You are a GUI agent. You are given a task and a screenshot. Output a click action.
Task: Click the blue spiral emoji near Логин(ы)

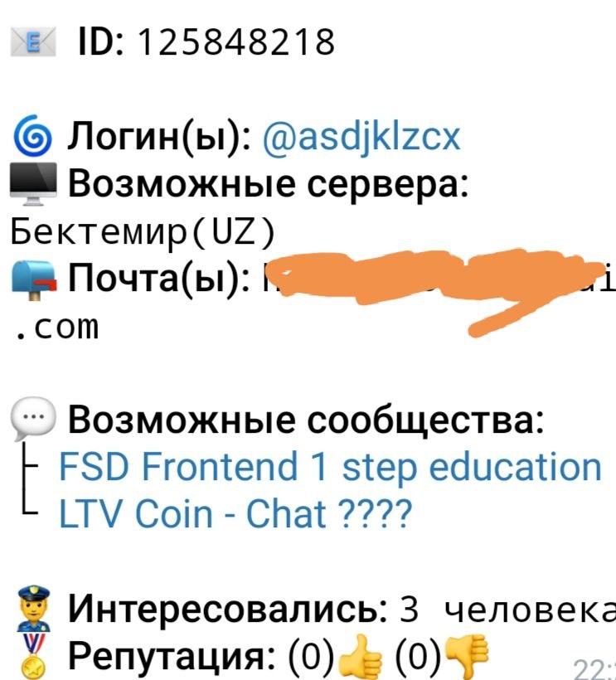(33, 136)
